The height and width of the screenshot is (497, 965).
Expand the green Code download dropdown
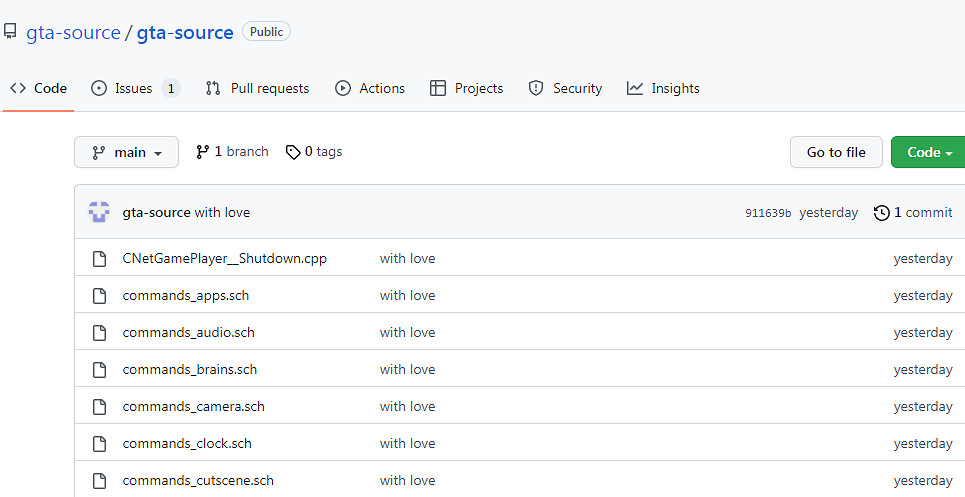pyautogui.click(x=928, y=152)
